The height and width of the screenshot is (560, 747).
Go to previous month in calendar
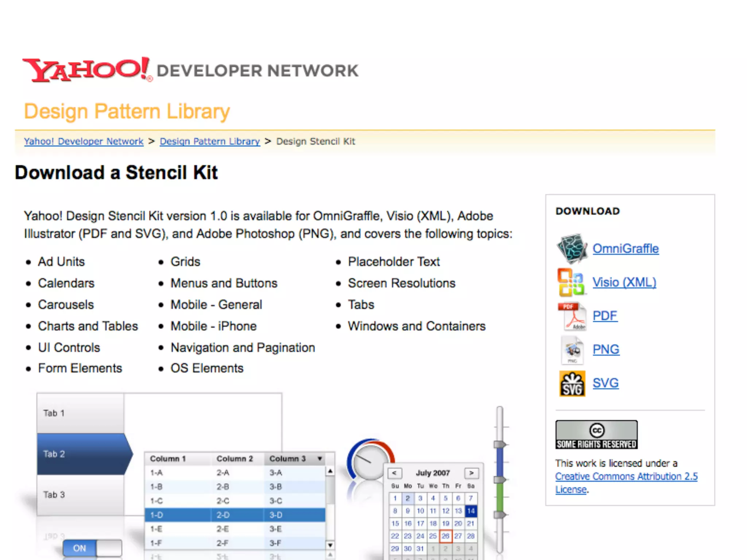(x=394, y=473)
